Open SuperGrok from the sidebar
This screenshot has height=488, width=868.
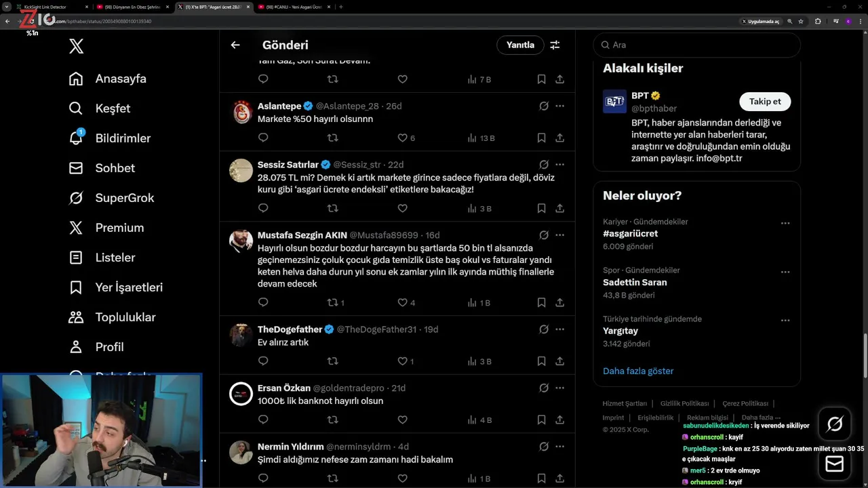[111, 198]
